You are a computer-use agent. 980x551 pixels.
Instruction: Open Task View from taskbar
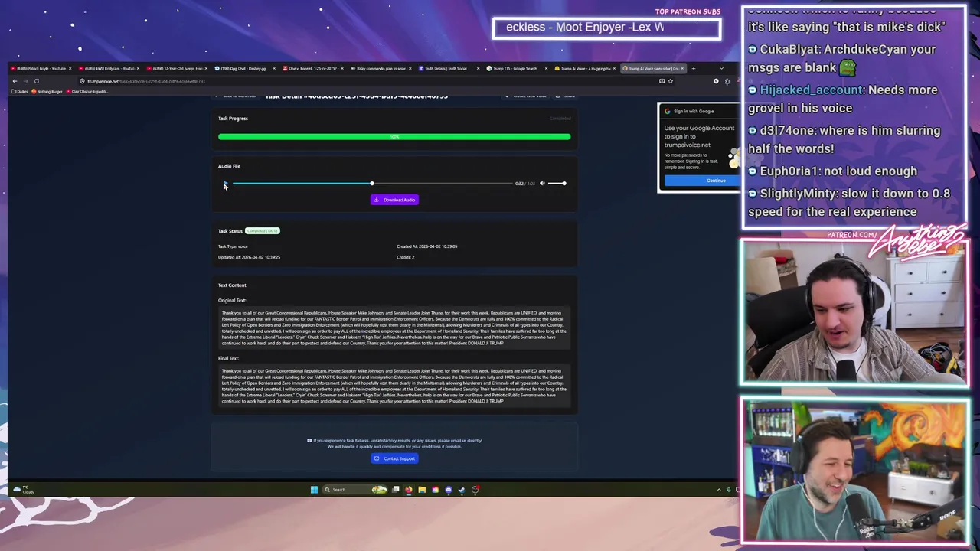pyautogui.click(x=396, y=490)
